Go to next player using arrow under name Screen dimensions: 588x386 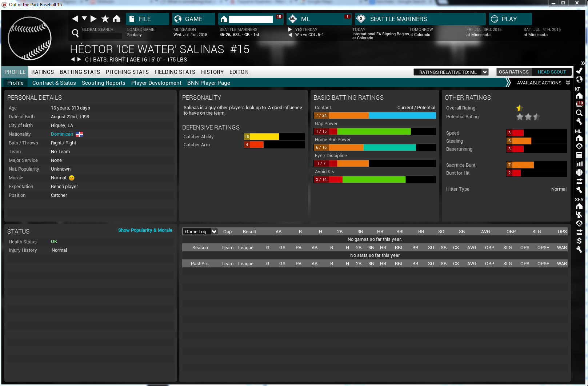79,59
